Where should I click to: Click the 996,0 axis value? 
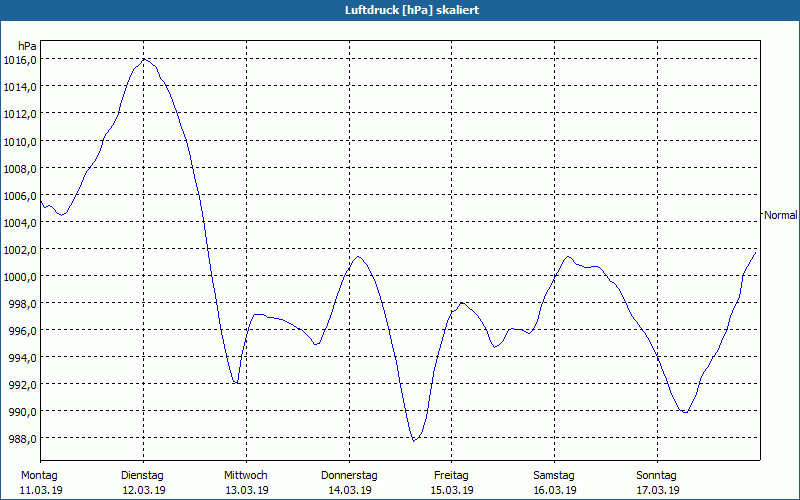[23, 331]
